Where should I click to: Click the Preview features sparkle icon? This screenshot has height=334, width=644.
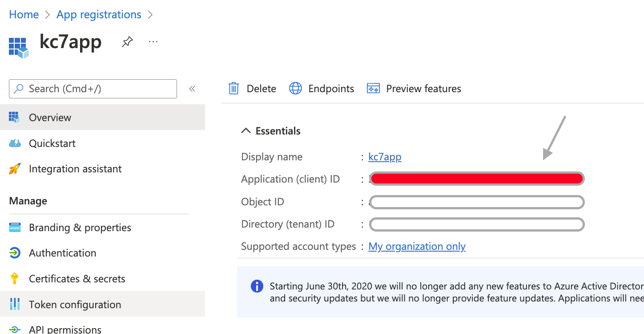pos(373,89)
